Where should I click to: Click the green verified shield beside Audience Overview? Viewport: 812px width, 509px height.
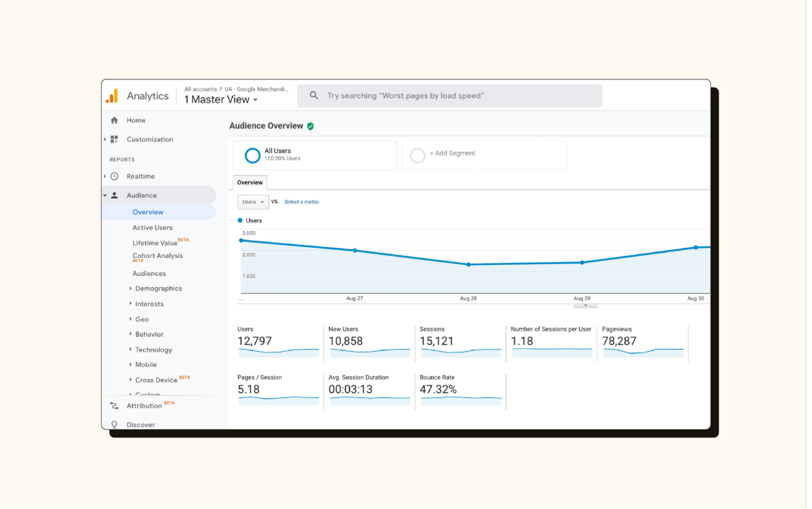pos(311,126)
